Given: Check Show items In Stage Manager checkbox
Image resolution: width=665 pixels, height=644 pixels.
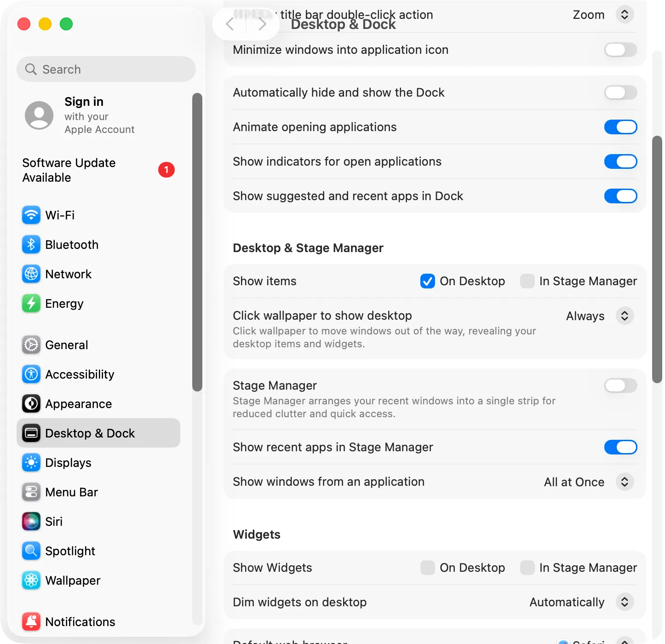Looking at the screenshot, I should coord(527,281).
